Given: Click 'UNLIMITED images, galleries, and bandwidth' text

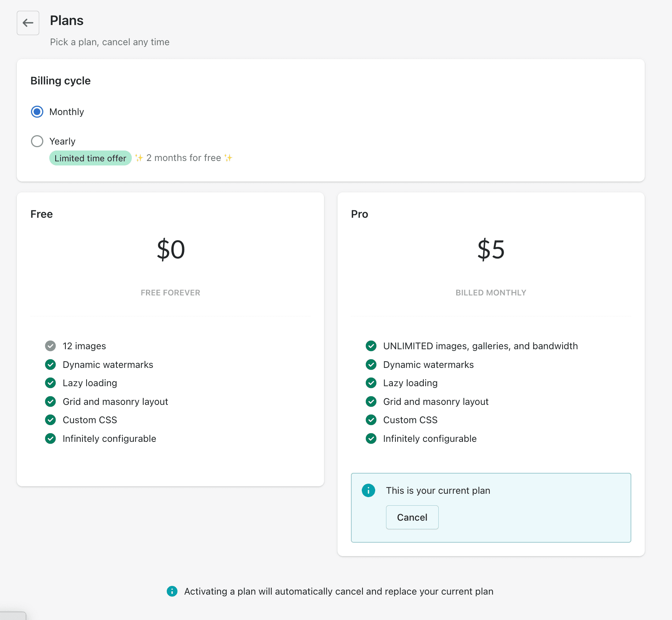Looking at the screenshot, I should (x=480, y=346).
